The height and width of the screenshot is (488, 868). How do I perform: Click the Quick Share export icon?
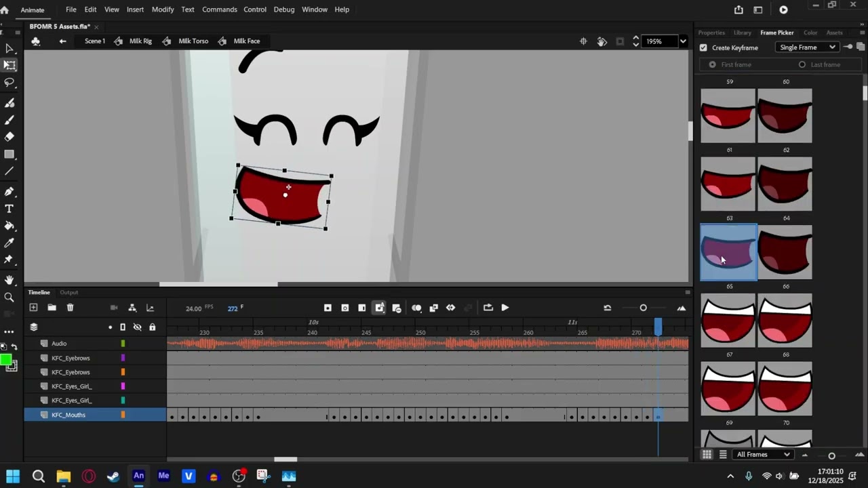click(x=738, y=9)
